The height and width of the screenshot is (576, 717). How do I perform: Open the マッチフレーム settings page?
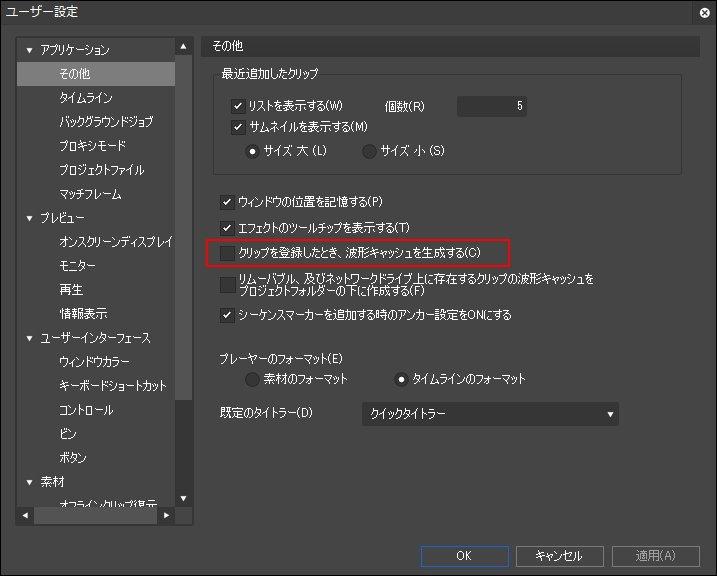[x=90, y=194]
